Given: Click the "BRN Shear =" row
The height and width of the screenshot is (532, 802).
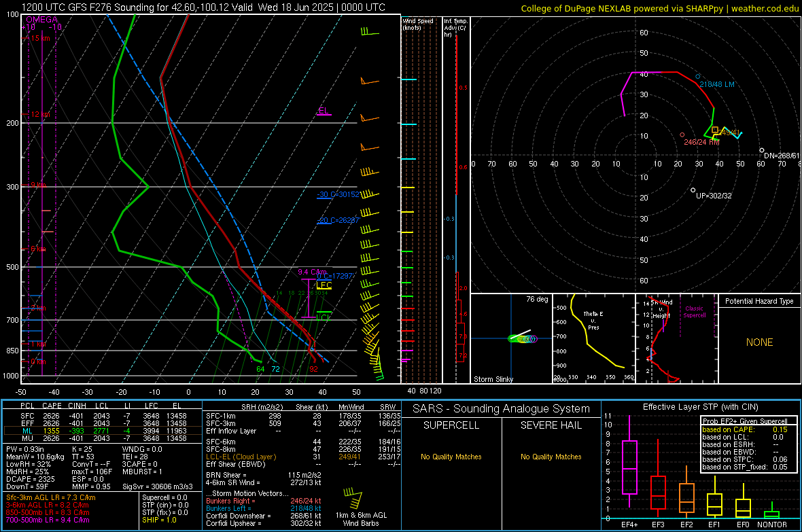Looking at the screenshot, I should 264,475.
